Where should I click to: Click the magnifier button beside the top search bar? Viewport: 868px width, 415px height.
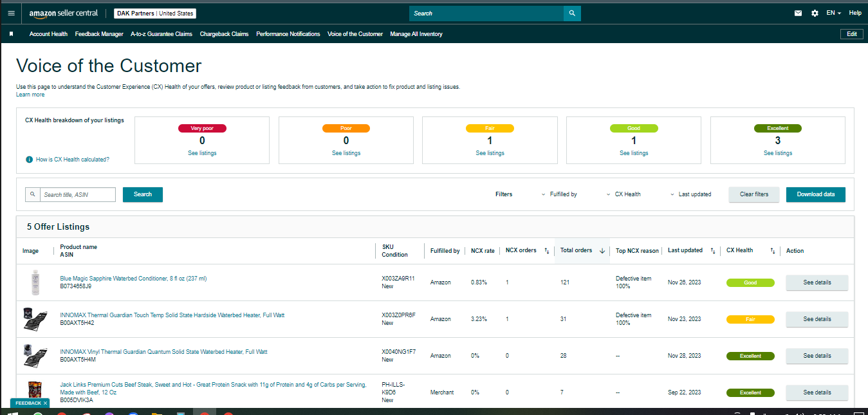click(572, 13)
